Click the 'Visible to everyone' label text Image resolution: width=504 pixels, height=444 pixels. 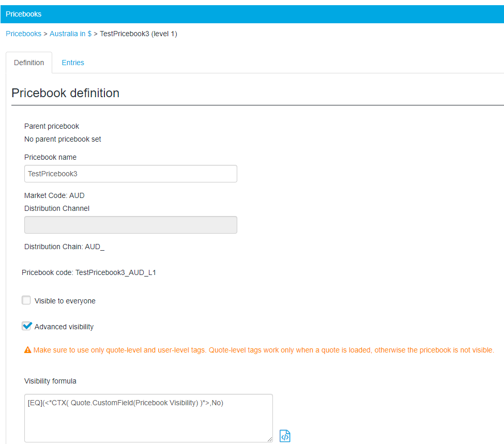click(x=65, y=301)
